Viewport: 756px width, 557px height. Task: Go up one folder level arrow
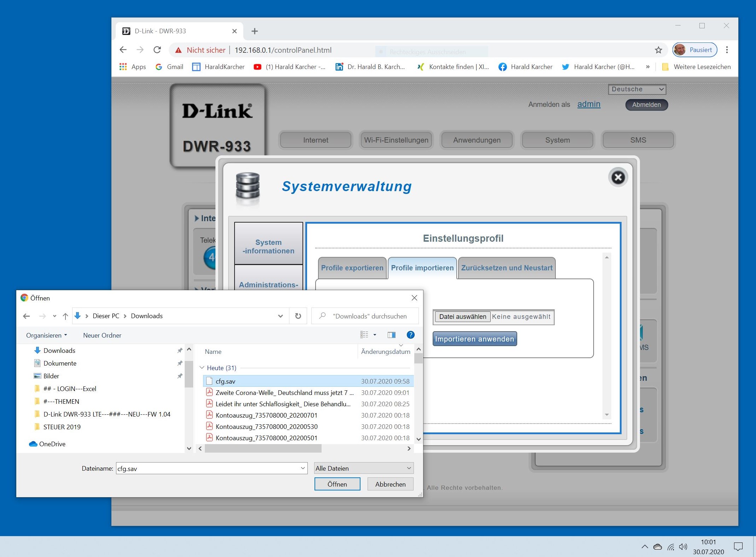65,316
